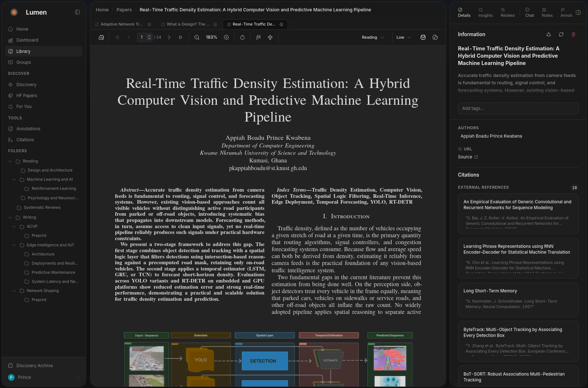
Task: Open the Discovery Archive
Action: pos(44,366)
